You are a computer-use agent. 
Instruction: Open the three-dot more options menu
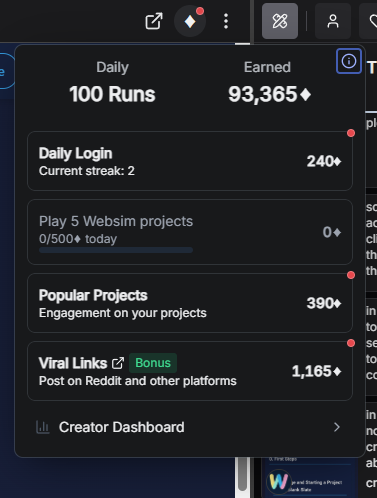coord(226,21)
